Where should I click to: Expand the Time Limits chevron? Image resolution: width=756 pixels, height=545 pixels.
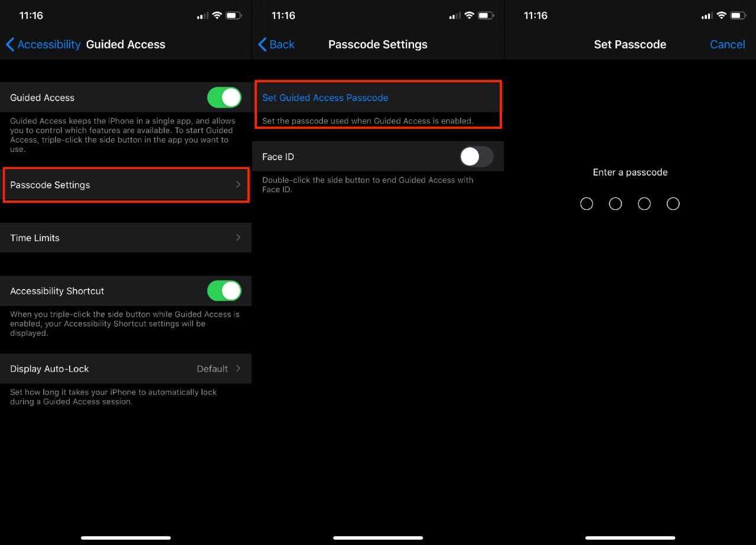point(238,238)
